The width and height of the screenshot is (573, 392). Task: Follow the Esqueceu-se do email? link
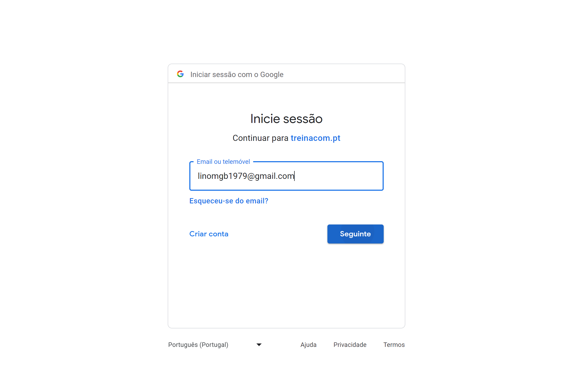229,201
